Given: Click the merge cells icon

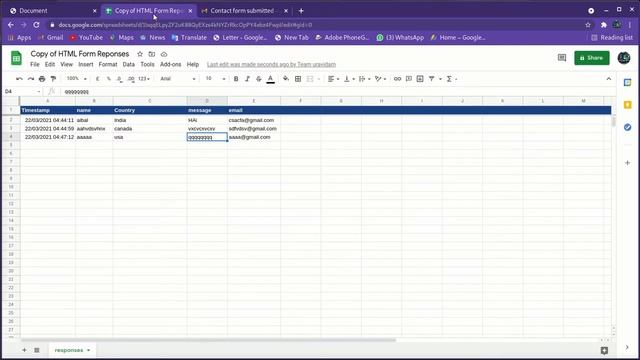Looking at the screenshot, I should coord(310,79).
